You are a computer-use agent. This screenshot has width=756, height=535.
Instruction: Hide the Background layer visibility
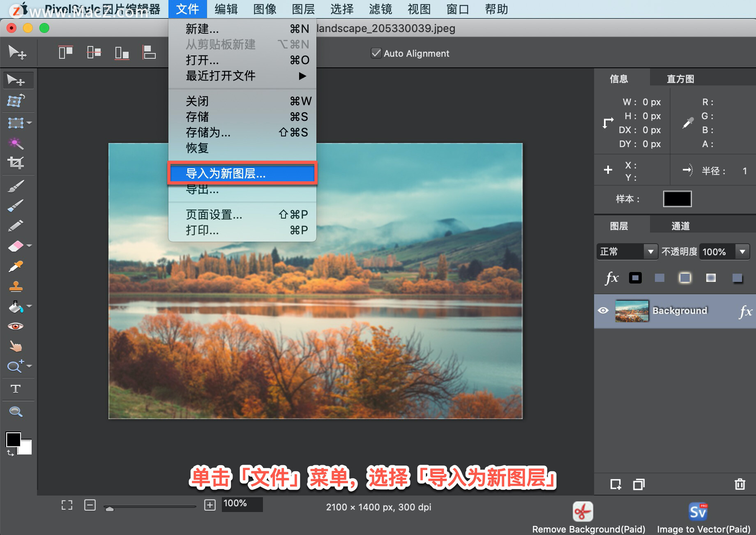coord(603,311)
